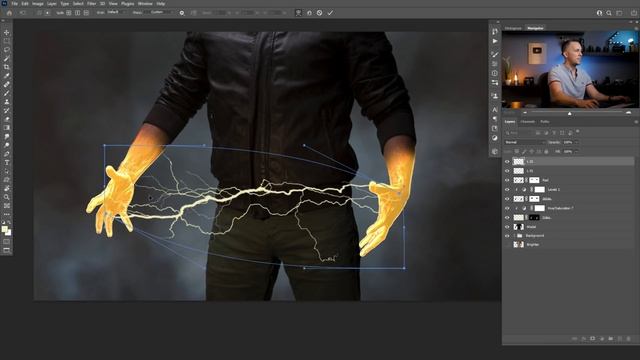
Task: Open the Layers panel flyout menu
Action: coord(636,122)
